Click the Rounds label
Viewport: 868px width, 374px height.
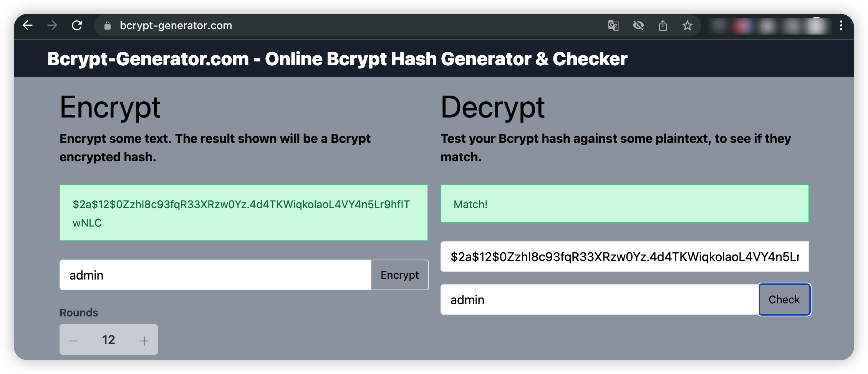pos(79,313)
